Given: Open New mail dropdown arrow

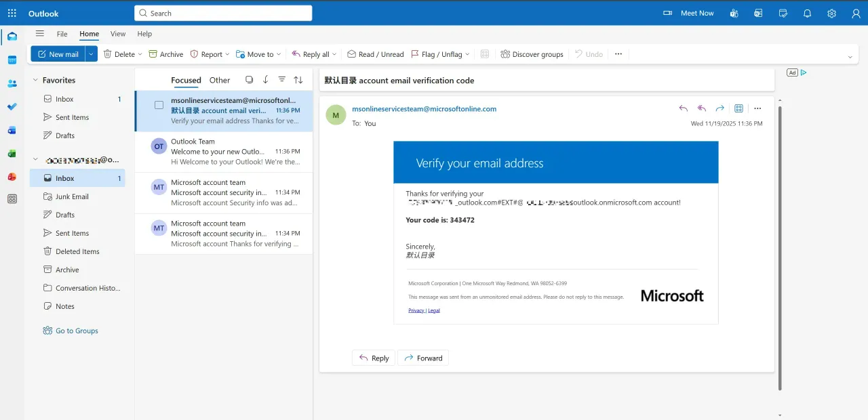Looking at the screenshot, I should (x=92, y=54).
